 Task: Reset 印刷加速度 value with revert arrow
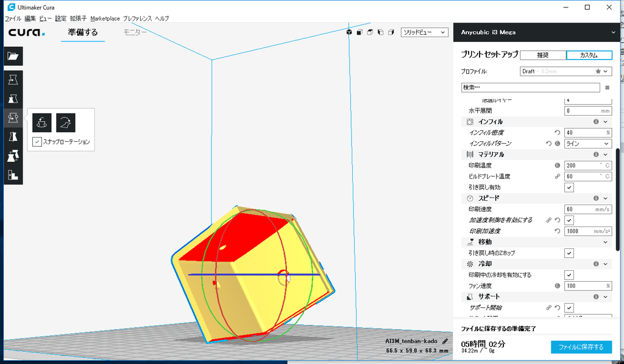pyautogui.click(x=557, y=231)
